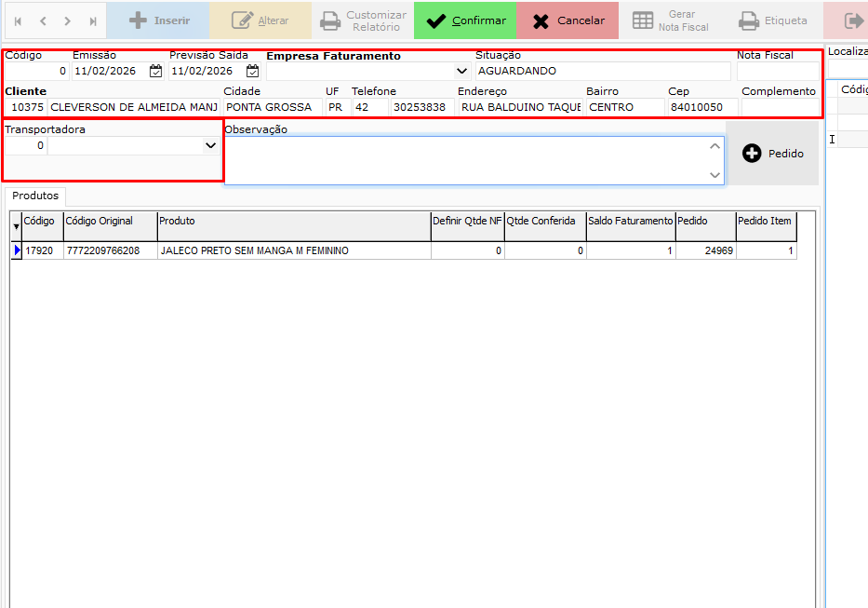This screenshot has height=608, width=868.
Task: Go to the previous record
Action: pos(43,20)
